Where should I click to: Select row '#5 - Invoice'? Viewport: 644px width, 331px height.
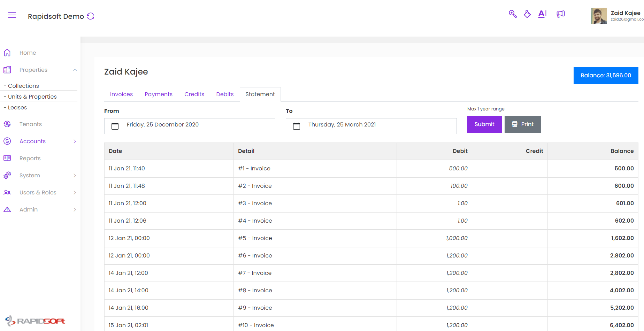[x=371, y=238]
